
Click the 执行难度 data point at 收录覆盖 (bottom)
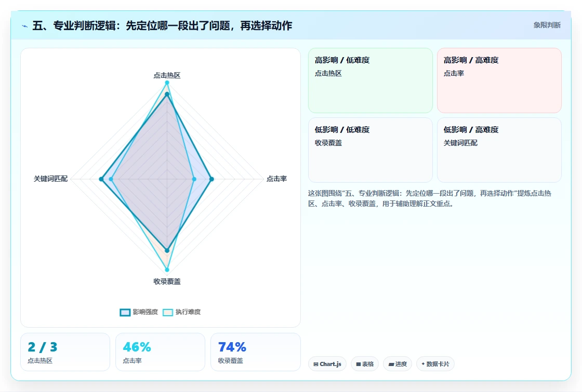coord(167,269)
